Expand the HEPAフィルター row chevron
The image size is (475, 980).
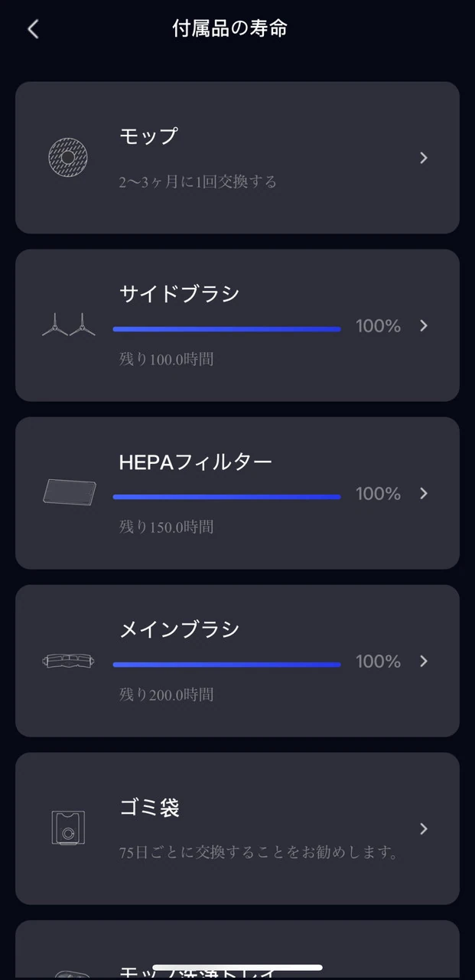click(424, 493)
